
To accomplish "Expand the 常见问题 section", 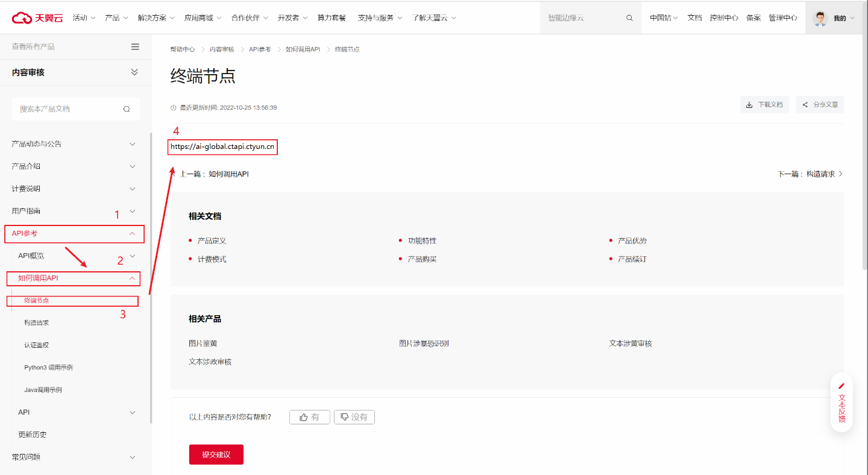I will point(133,458).
